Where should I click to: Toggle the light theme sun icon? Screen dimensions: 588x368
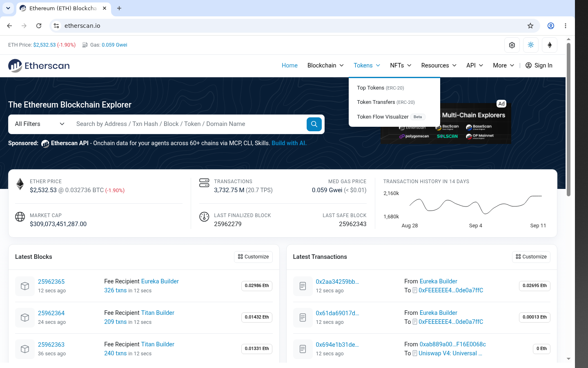pyautogui.click(x=531, y=45)
